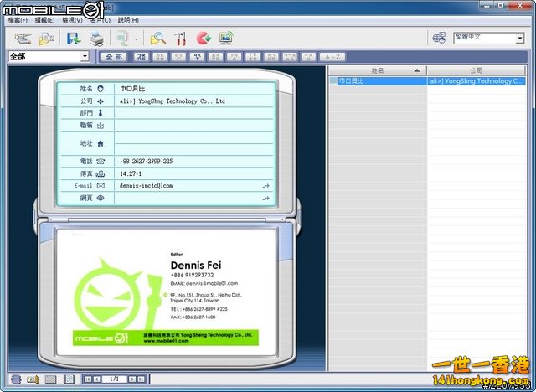Open the tools settings icon

tap(180, 38)
